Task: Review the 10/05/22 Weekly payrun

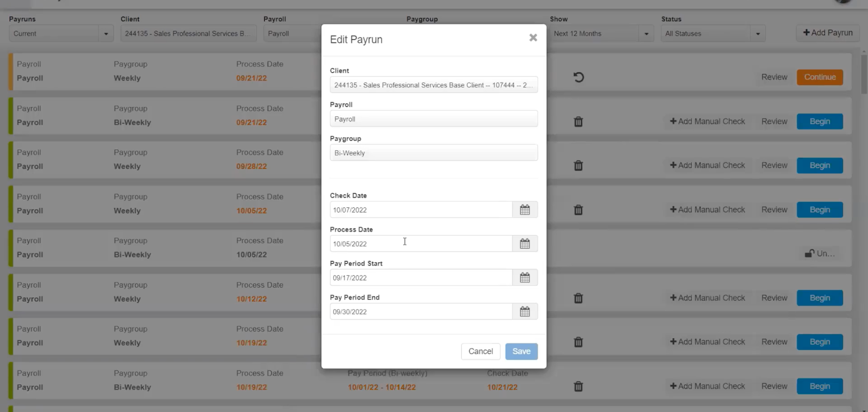Action: pyautogui.click(x=774, y=210)
